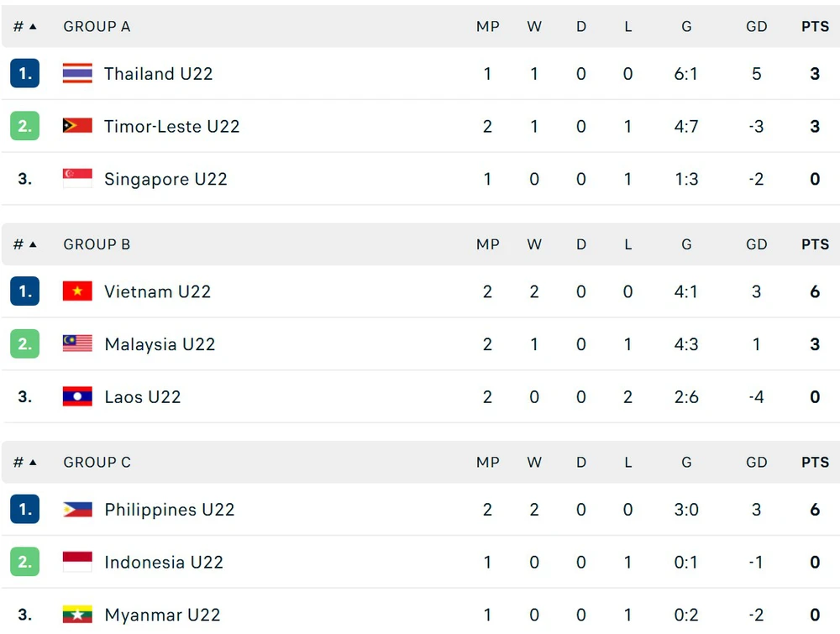Sort Group C by rank arrow
Screen dimensions: 840x634
pyautogui.click(x=33, y=463)
